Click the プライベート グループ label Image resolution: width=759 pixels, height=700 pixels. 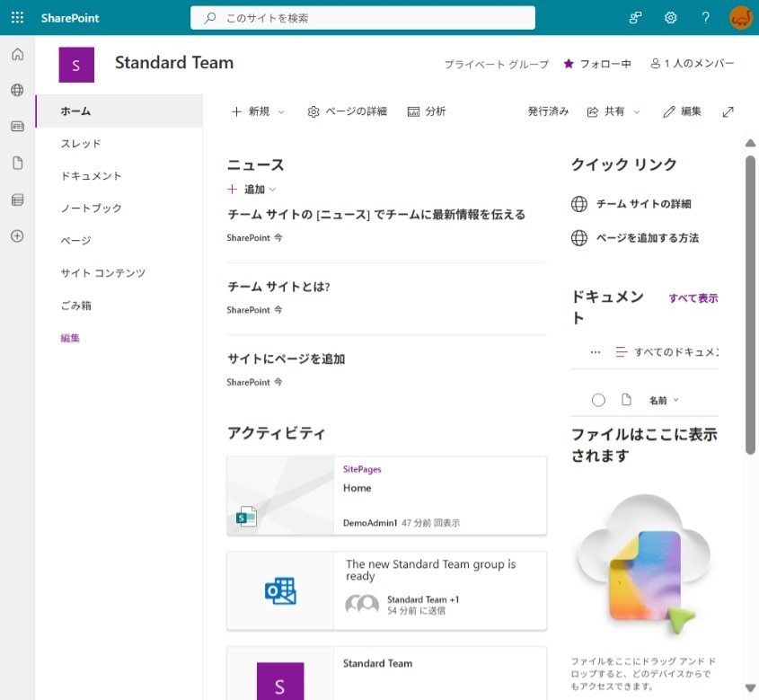coord(497,64)
